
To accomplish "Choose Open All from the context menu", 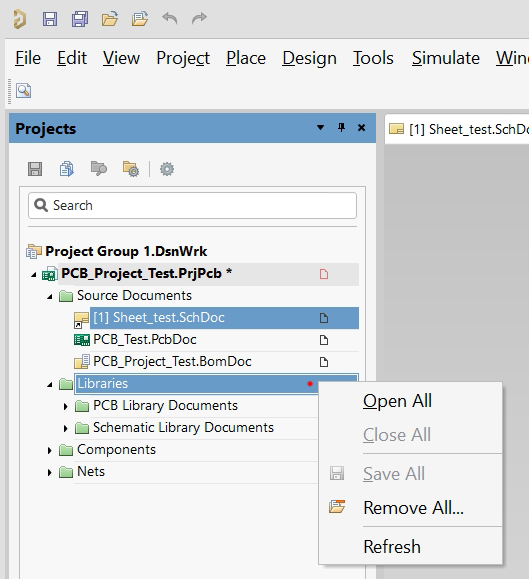I will tap(411, 401).
